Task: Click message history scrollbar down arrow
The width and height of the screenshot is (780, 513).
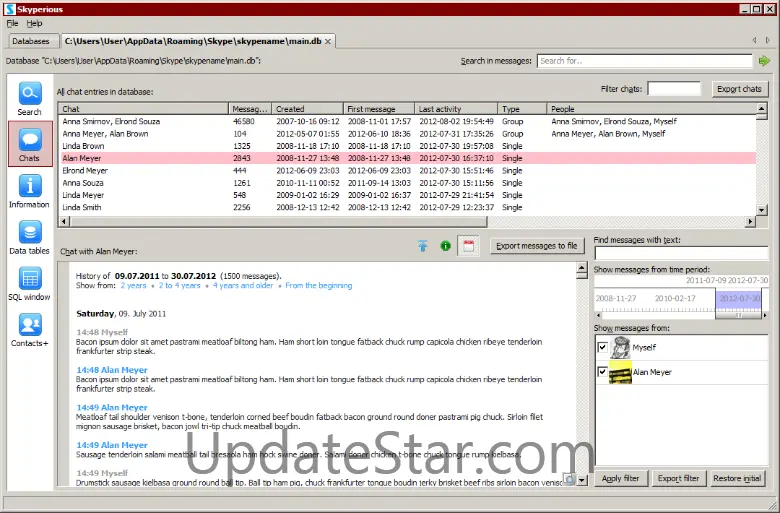Action: (582, 481)
